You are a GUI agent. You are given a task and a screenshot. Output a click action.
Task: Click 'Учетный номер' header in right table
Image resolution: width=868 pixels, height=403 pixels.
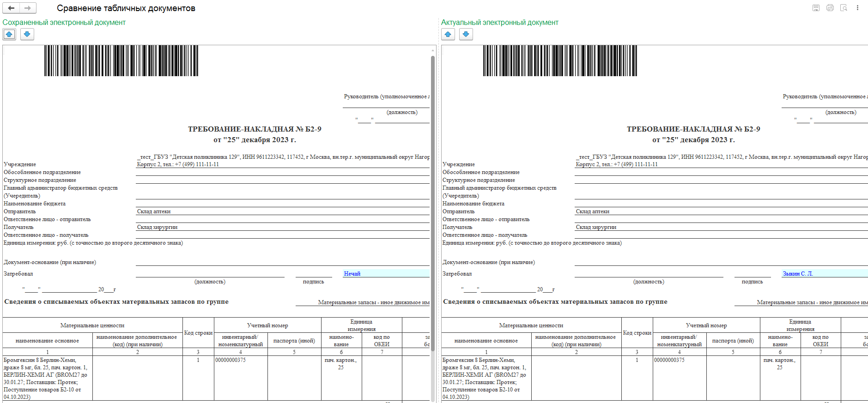coord(706,325)
